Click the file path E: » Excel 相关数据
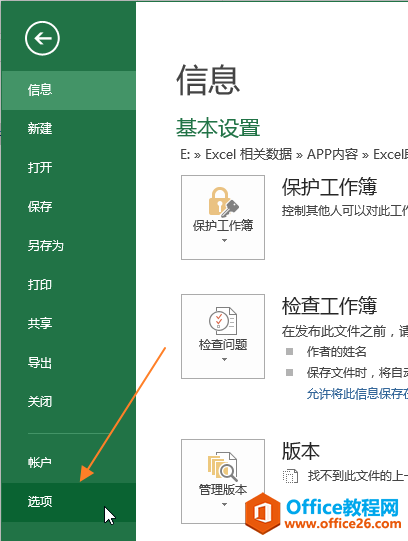Image resolution: width=408 pixels, height=541 pixels. click(x=236, y=154)
